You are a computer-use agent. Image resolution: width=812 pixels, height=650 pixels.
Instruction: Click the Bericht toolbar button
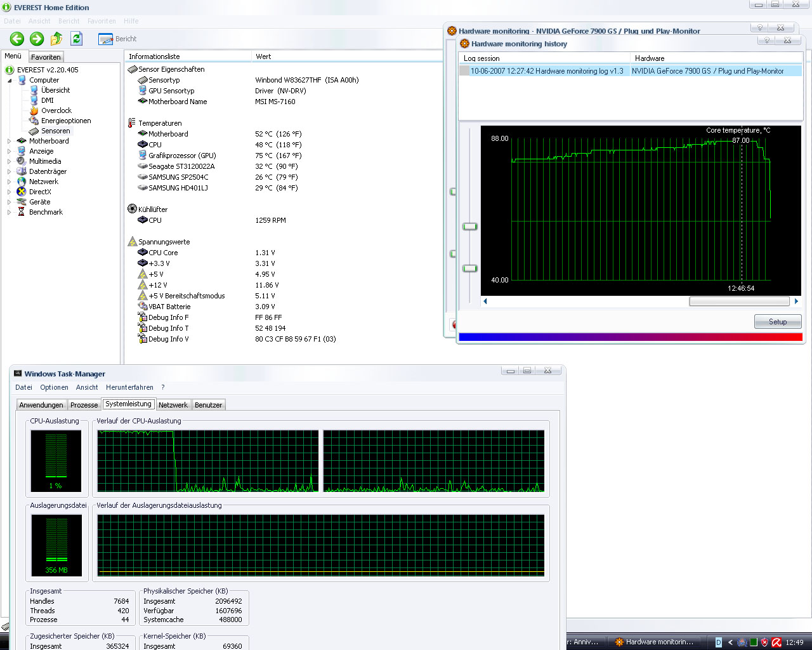tap(118, 39)
